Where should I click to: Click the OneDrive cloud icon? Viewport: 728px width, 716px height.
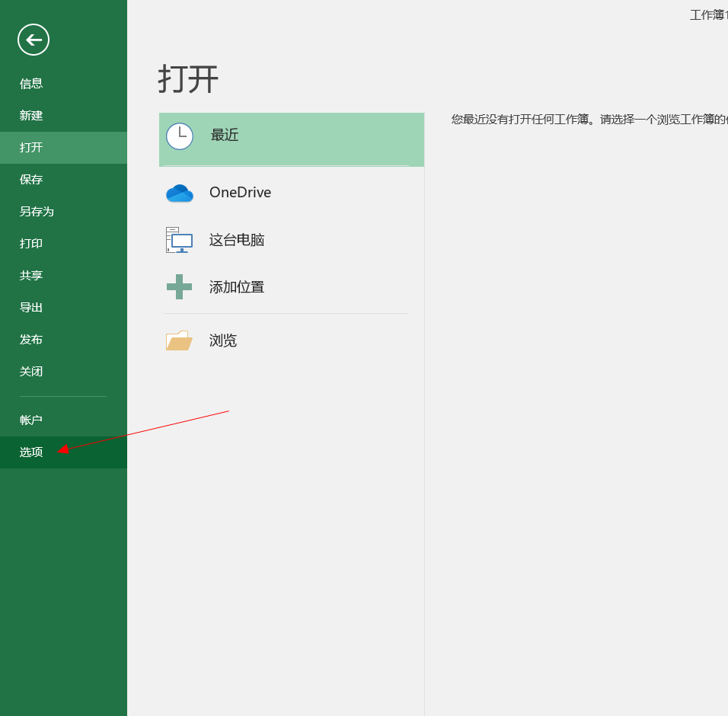(180, 193)
